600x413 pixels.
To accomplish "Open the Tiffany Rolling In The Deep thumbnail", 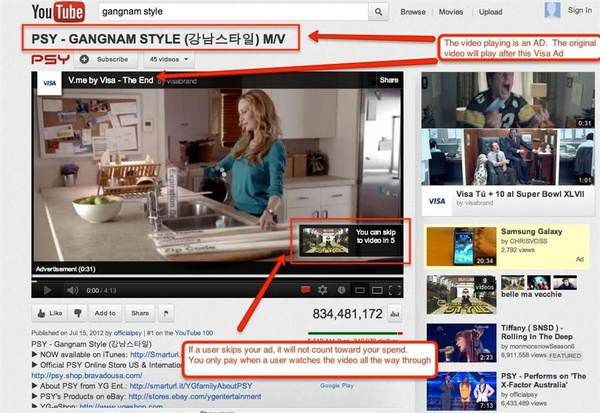I will [461, 343].
